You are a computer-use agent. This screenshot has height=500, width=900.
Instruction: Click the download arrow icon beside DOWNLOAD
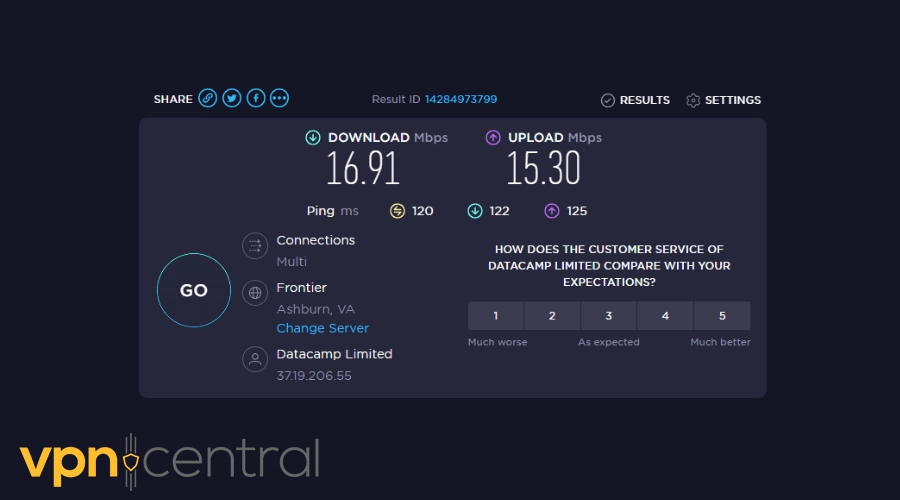(x=313, y=138)
